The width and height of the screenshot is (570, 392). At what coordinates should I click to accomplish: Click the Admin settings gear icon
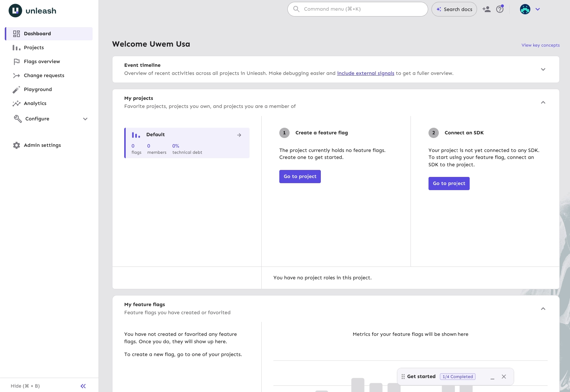click(x=17, y=145)
